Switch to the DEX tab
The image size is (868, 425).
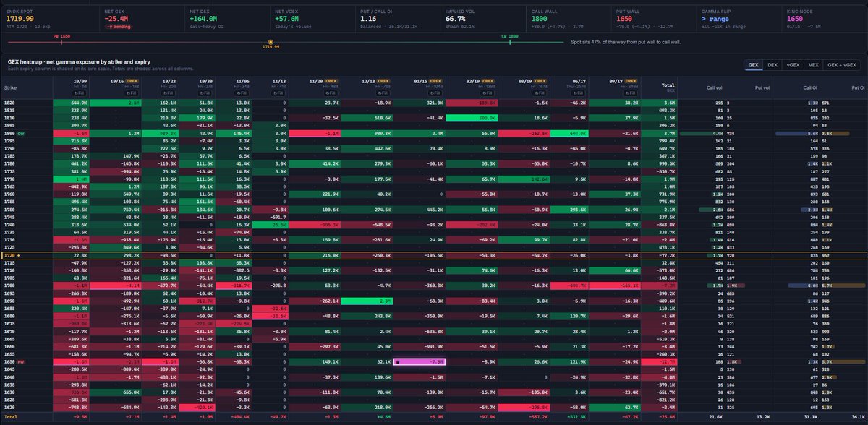coord(773,65)
